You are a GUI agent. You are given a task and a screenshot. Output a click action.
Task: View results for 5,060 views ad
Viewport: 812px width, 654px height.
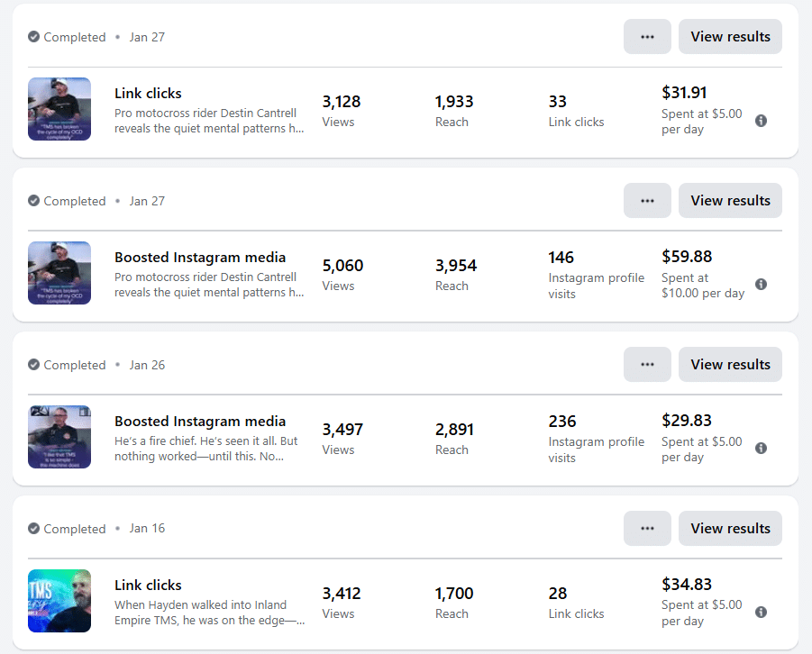point(730,201)
